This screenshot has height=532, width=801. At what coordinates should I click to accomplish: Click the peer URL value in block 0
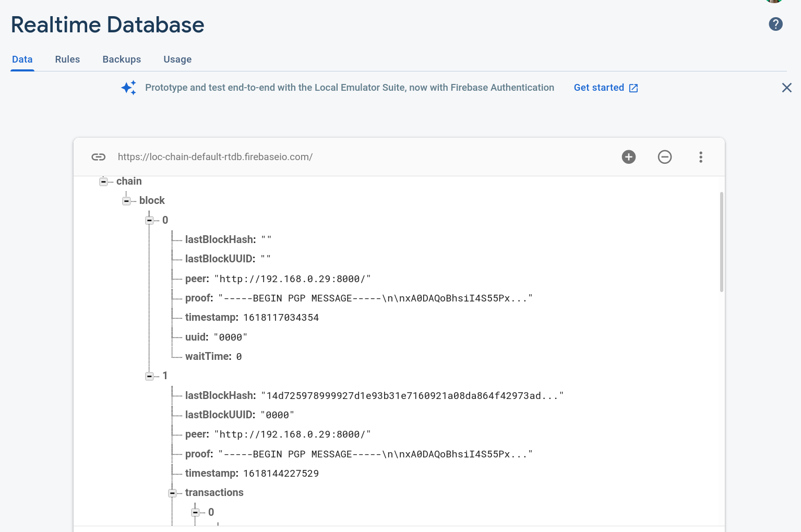pyautogui.click(x=292, y=279)
